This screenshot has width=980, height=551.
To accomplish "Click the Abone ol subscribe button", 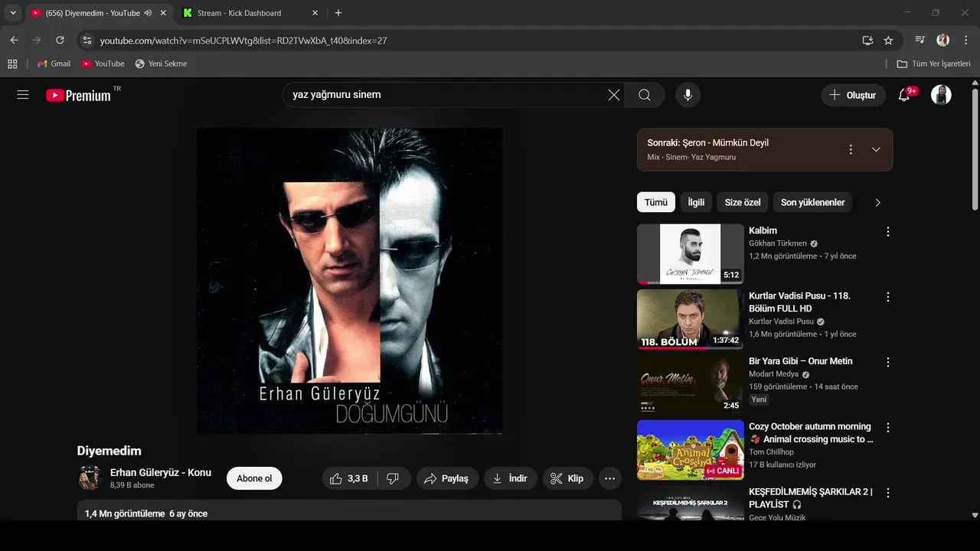I will point(254,478).
